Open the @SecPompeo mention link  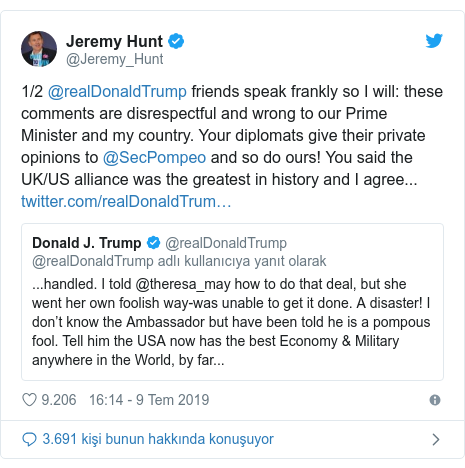click(x=154, y=157)
